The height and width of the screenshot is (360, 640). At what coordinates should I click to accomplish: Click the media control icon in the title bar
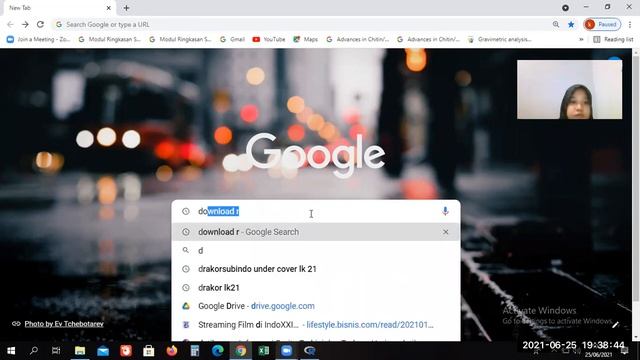tap(565, 8)
